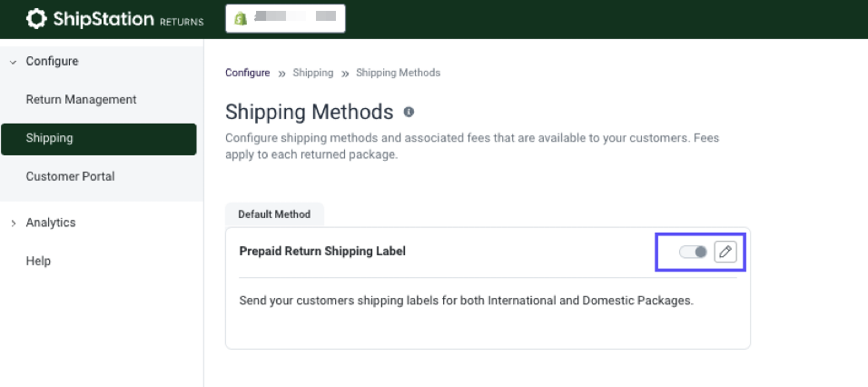Select Configure in the sidebar
This screenshot has height=387, width=868.
[52, 62]
